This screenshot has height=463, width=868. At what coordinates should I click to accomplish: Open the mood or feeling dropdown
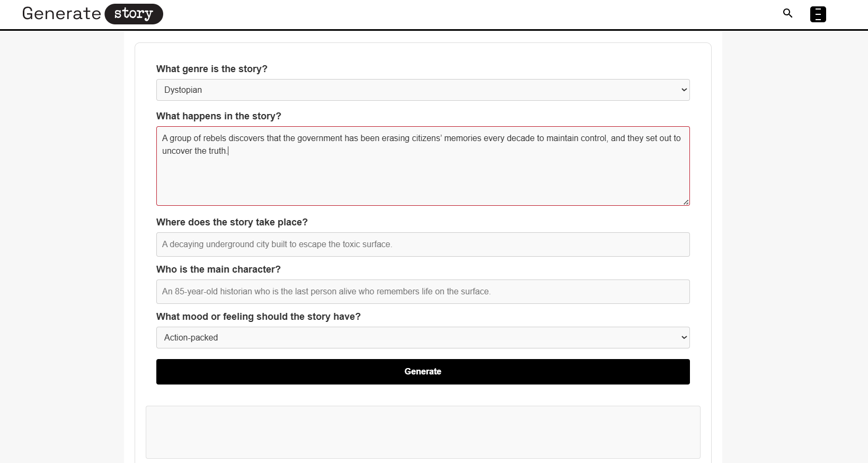tap(422, 337)
